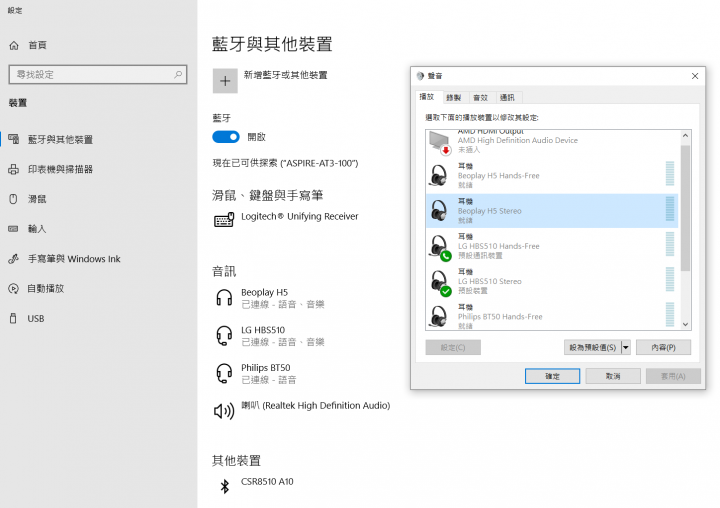Open the 滑鼠 mouse settings
Viewport: 720px width, 508px height.
[37, 199]
